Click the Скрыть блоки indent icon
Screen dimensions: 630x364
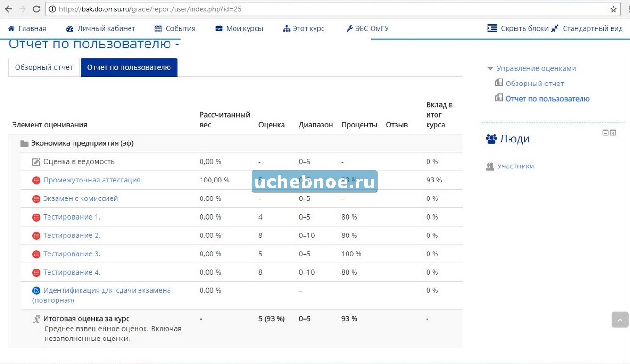pos(492,28)
